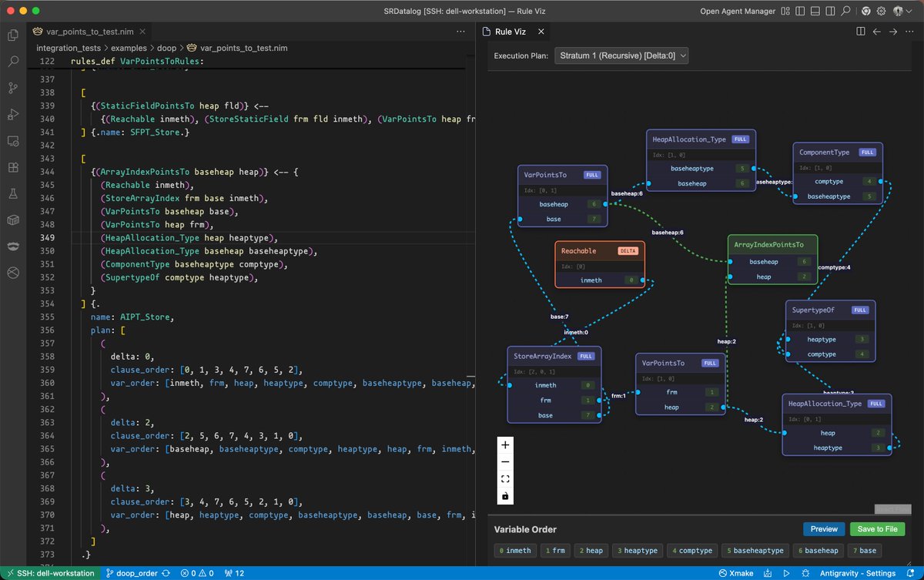Open errors and warnings in status bar
This screenshot has width=924, height=580.
197,573
